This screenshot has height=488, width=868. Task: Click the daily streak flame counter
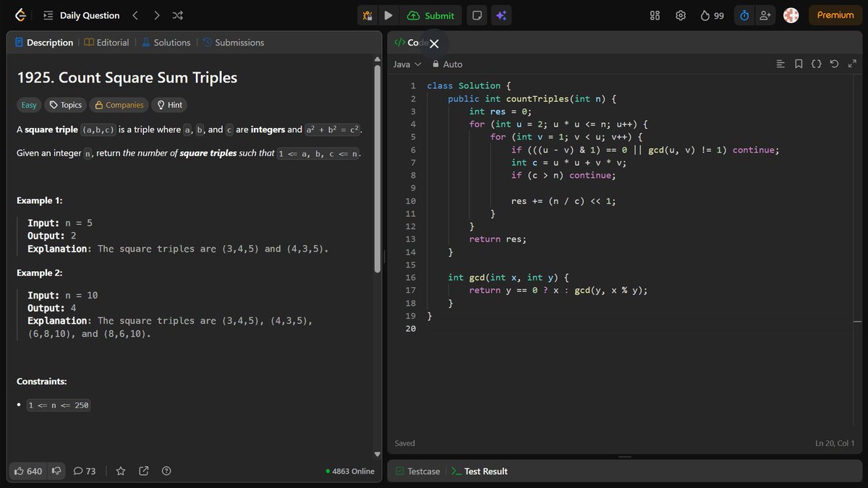tap(711, 14)
